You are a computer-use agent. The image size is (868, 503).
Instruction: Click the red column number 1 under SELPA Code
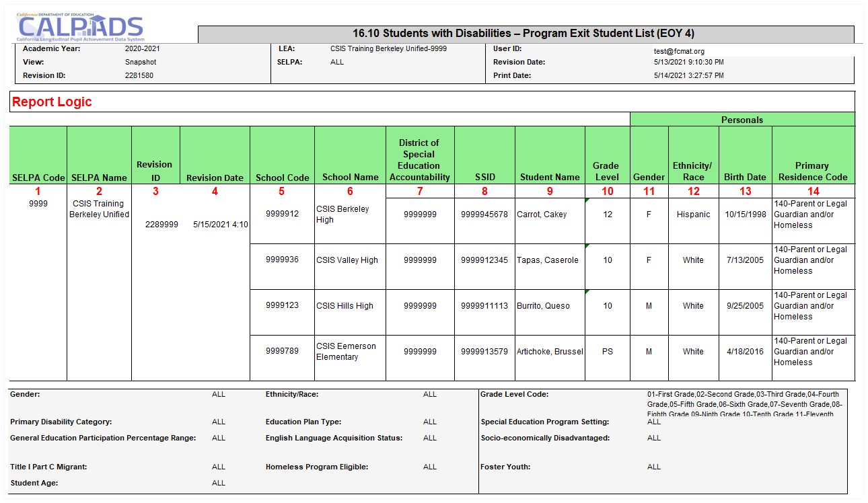tap(37, 190)
